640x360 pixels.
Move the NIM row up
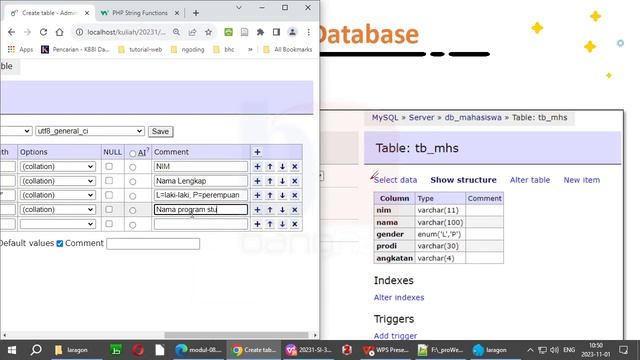click(270, 167)
